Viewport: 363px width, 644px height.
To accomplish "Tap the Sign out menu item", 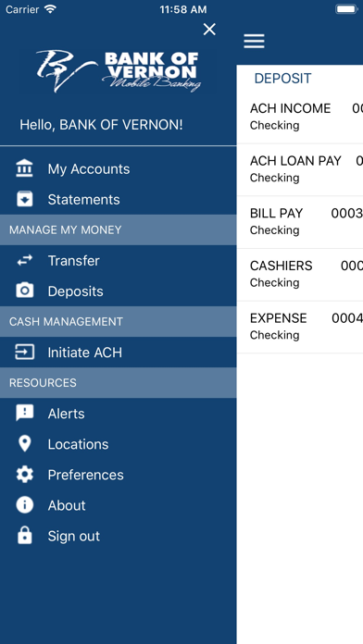I will point(118,536).
